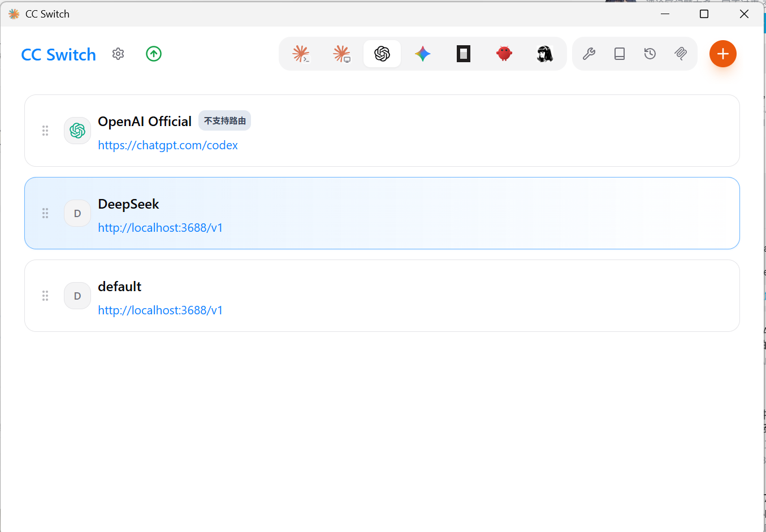Click the CC Switch blue title
The height and width of the screenshot is (532, 766).
point(58,54)
